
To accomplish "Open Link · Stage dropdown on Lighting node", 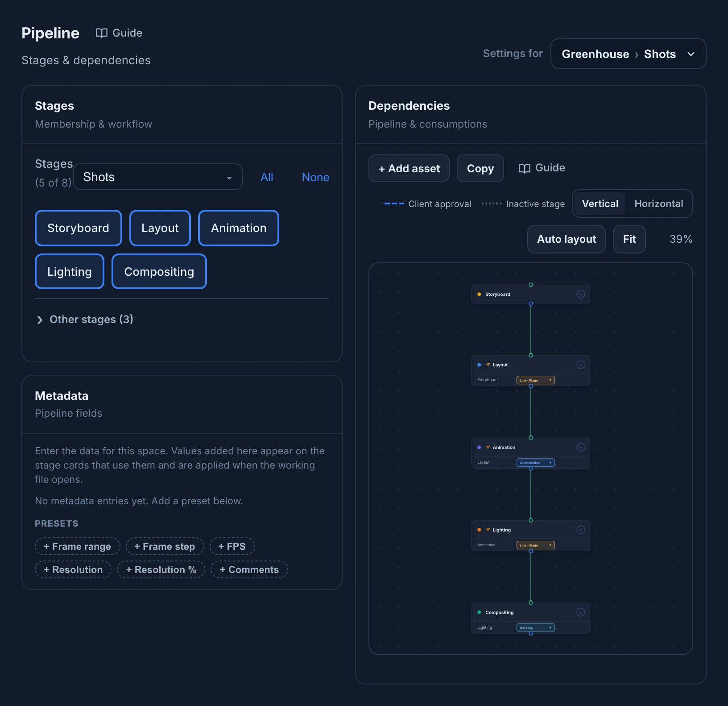I will 536,545.
